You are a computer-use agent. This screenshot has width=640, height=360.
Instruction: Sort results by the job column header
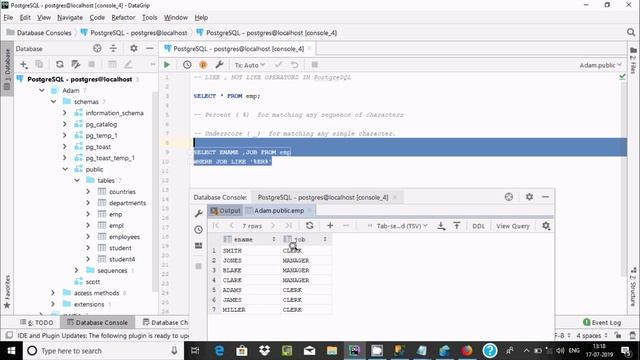coord(305,239)
